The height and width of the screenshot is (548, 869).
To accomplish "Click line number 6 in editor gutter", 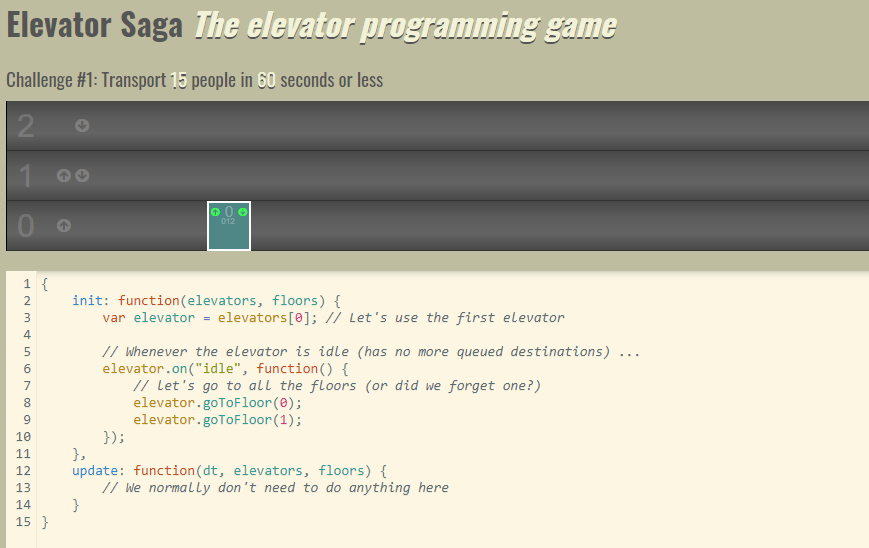I will 27,369.
